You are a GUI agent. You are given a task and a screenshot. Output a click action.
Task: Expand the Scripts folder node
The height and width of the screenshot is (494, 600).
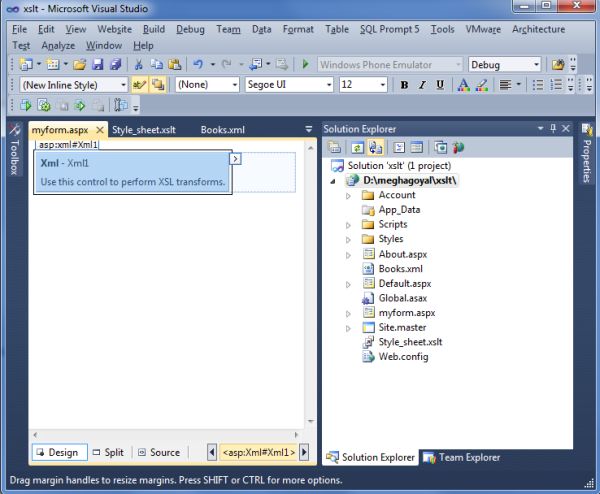click(348, 225)
